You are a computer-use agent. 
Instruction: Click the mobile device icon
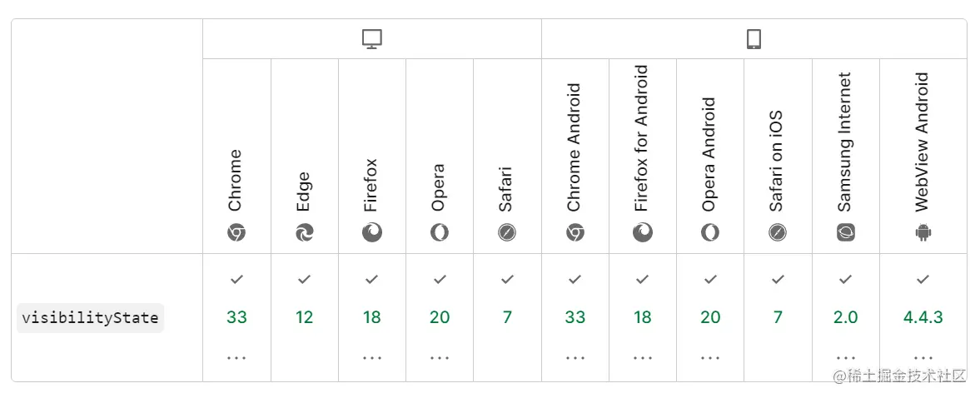click(754, 39)
